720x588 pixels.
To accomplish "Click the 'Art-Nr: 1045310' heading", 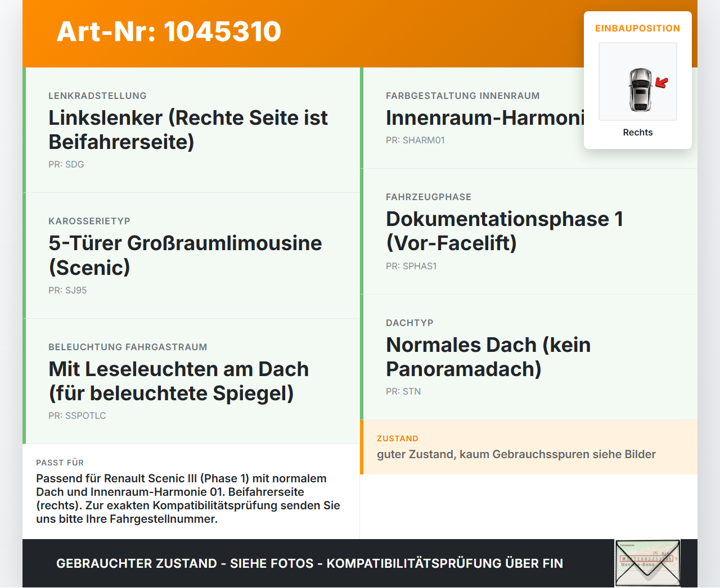I will (x=169, y=31).
